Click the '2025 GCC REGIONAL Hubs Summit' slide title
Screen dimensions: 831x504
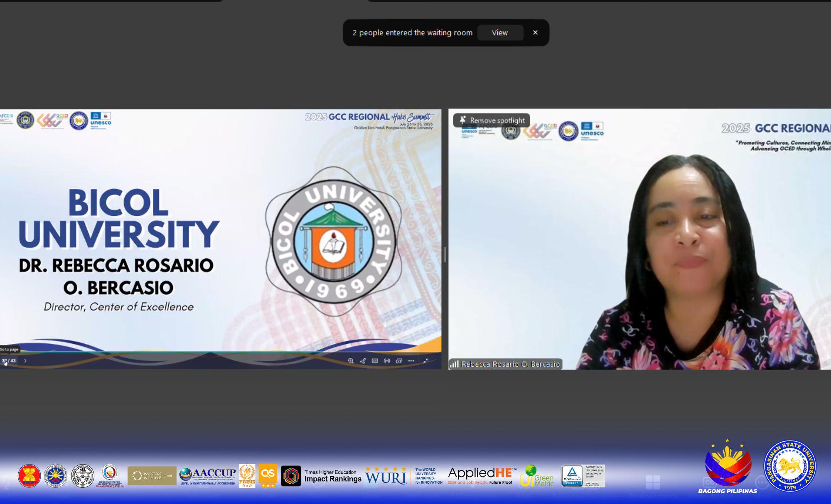(x=370, y=117)
